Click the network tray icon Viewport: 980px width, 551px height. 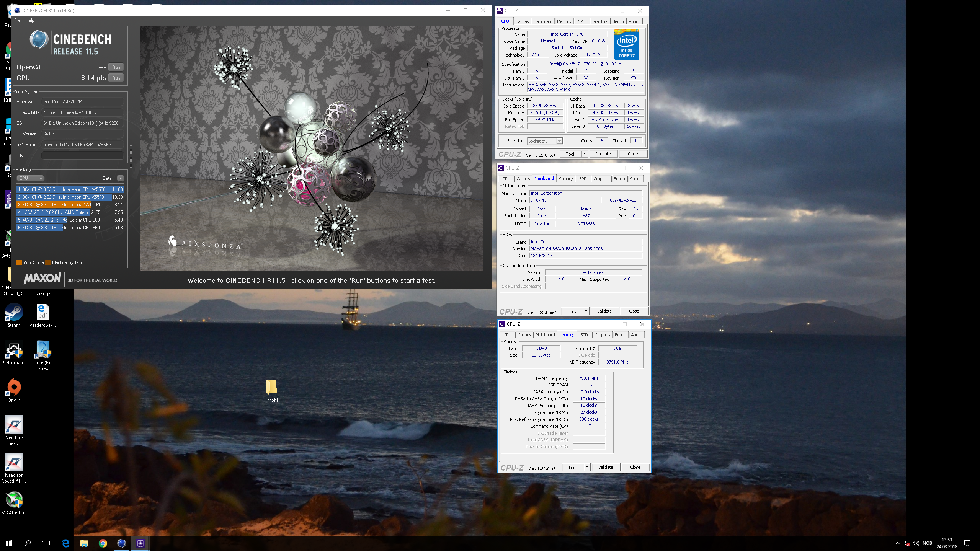pos(906,543)
